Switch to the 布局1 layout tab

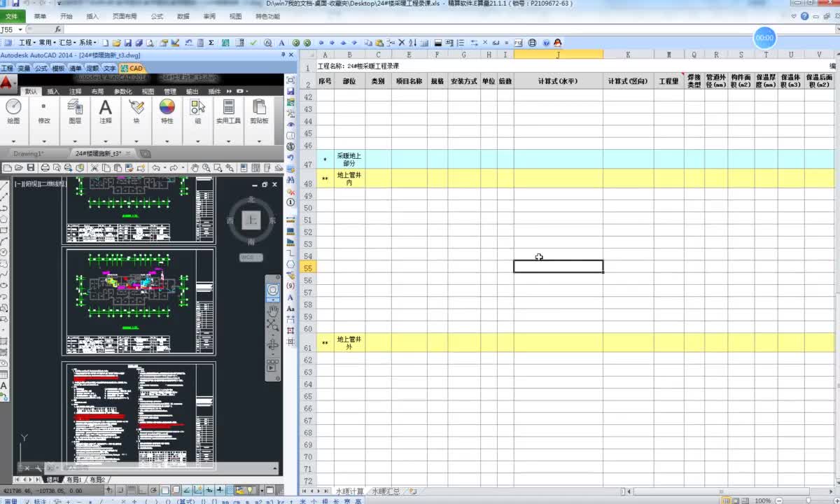[x=74, y=479]
